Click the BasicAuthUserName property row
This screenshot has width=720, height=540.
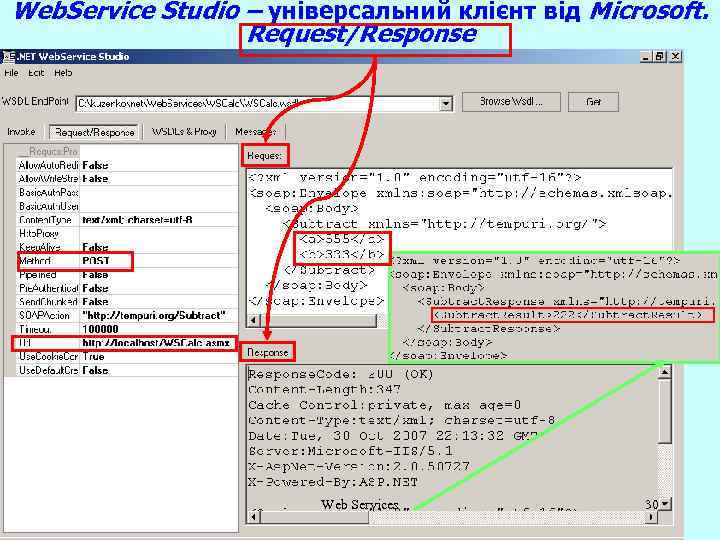click(x=127, y=206)
